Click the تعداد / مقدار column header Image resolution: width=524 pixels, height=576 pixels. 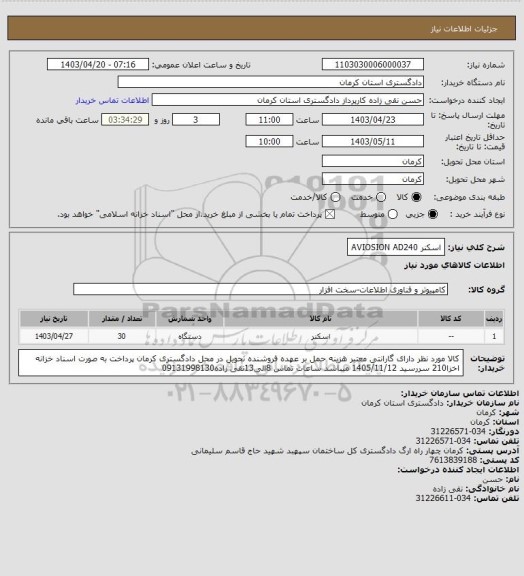[x=122, y=319]
